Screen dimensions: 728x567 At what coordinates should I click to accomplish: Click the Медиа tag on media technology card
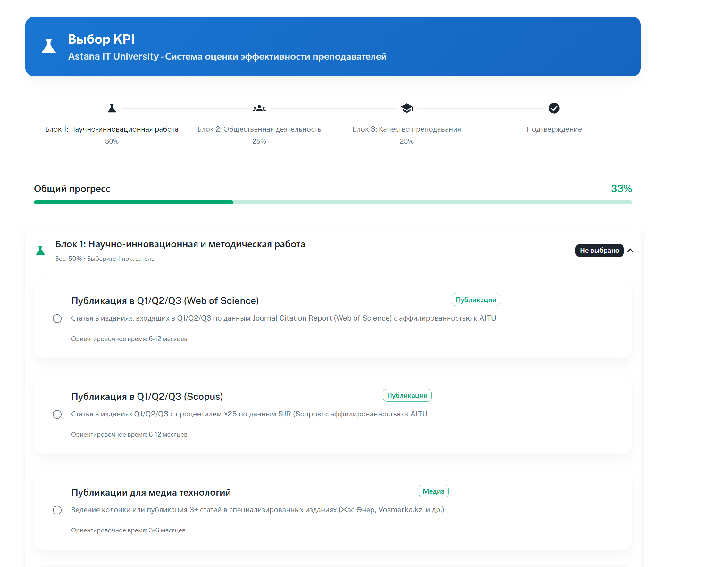tap(433, 491)
